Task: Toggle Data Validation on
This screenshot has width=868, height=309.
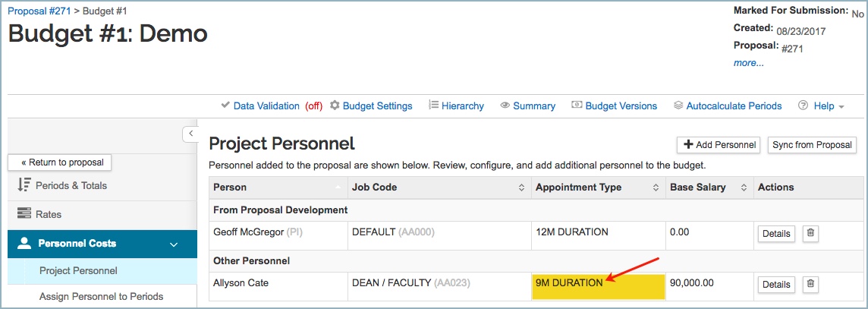Action: point(272,106)
